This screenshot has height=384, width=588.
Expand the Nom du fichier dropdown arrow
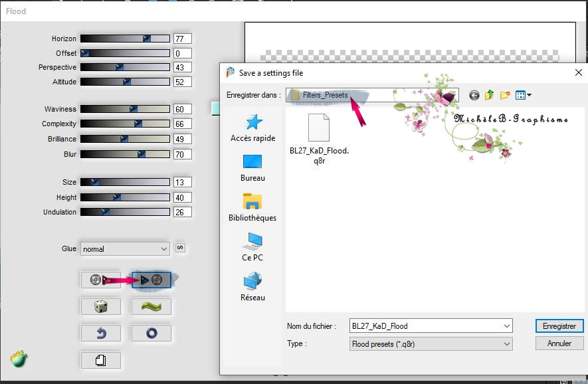tap(507, 326)
